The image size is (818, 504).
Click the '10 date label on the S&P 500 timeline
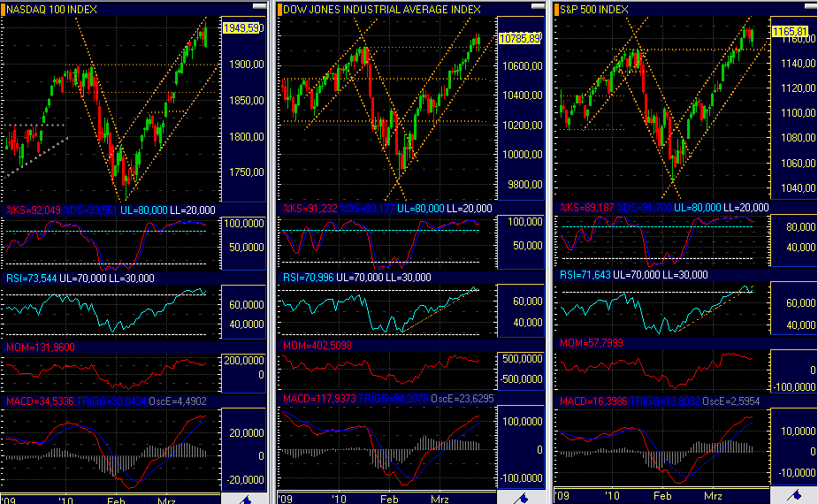(x=612, y=496)
